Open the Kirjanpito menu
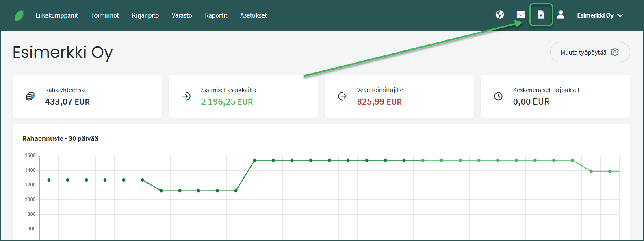 point(145,15)
